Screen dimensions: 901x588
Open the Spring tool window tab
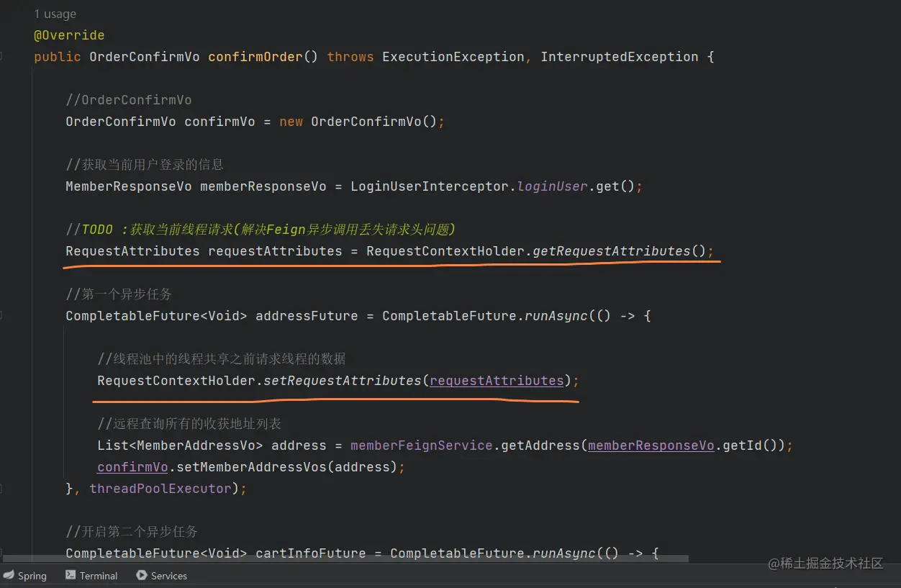25,576
